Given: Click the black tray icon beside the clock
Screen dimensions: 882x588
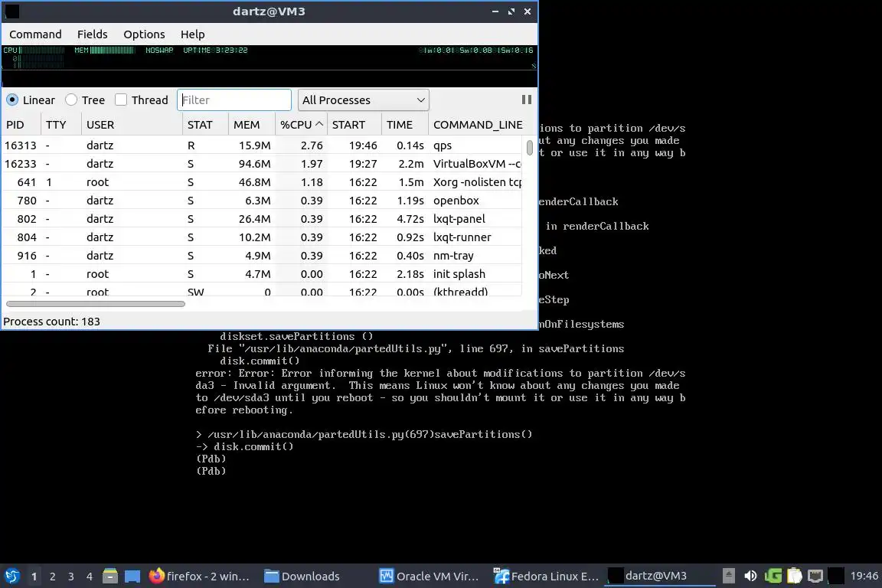Looking at the screenshot, I should [836, 576].
